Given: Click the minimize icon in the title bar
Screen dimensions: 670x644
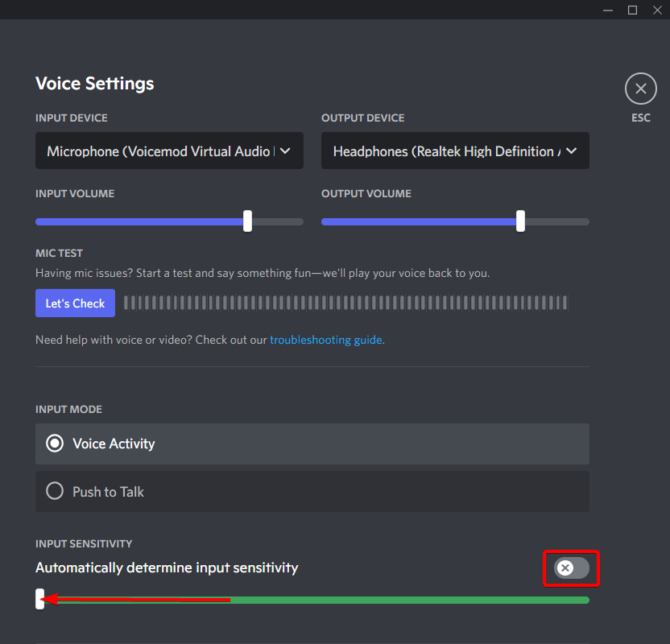Looking at the screenshot, I should (608, 10).
